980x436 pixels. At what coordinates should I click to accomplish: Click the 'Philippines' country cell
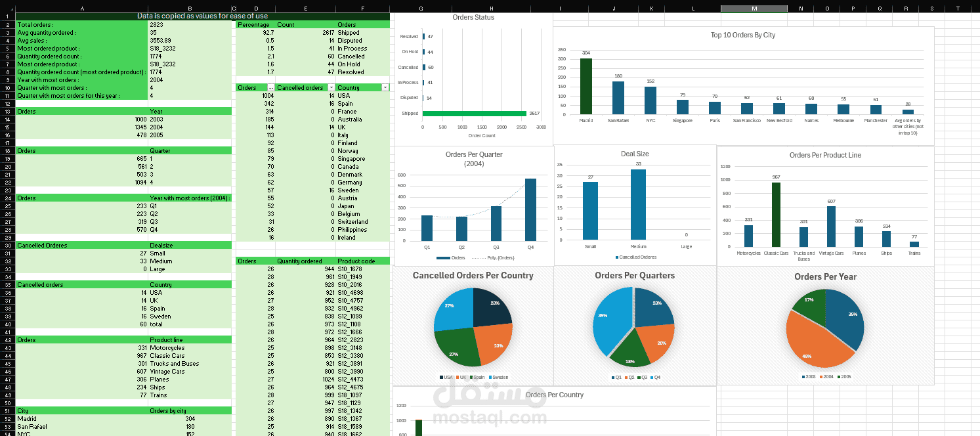(x=363, y=230)
